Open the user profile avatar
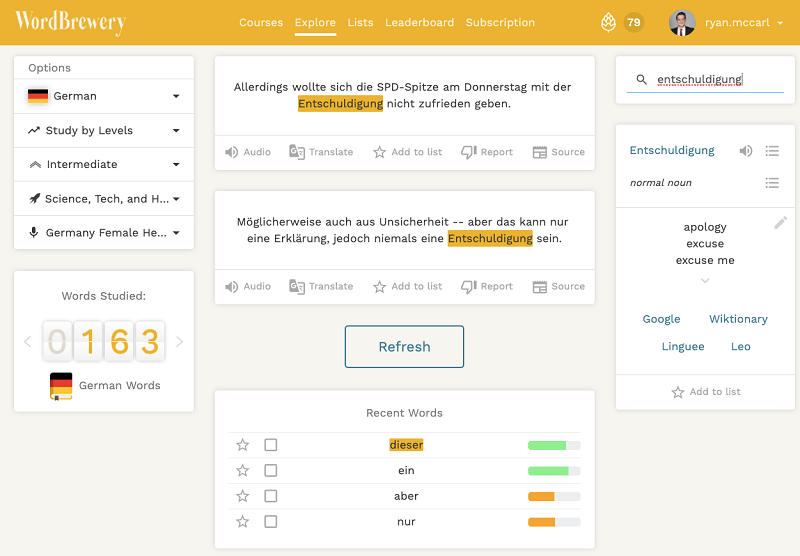800x556 pixels. (x=682, y=22)
